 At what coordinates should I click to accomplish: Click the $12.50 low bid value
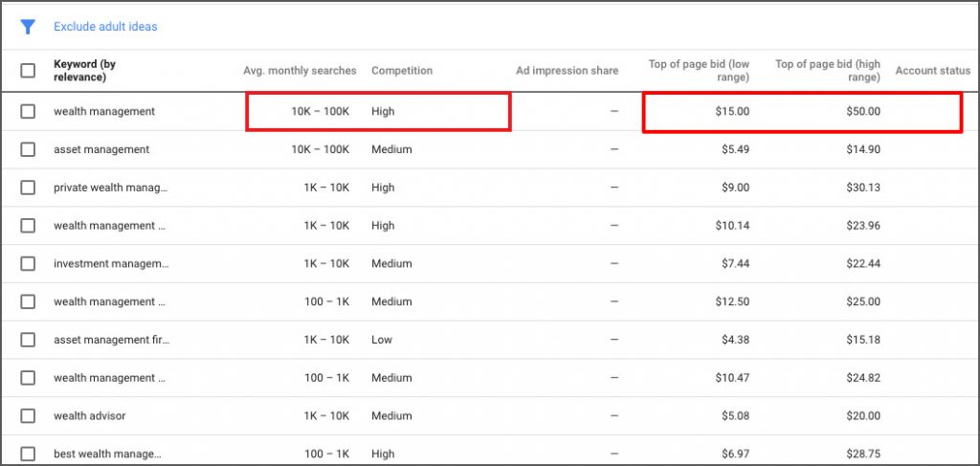(x=732, y=301)
